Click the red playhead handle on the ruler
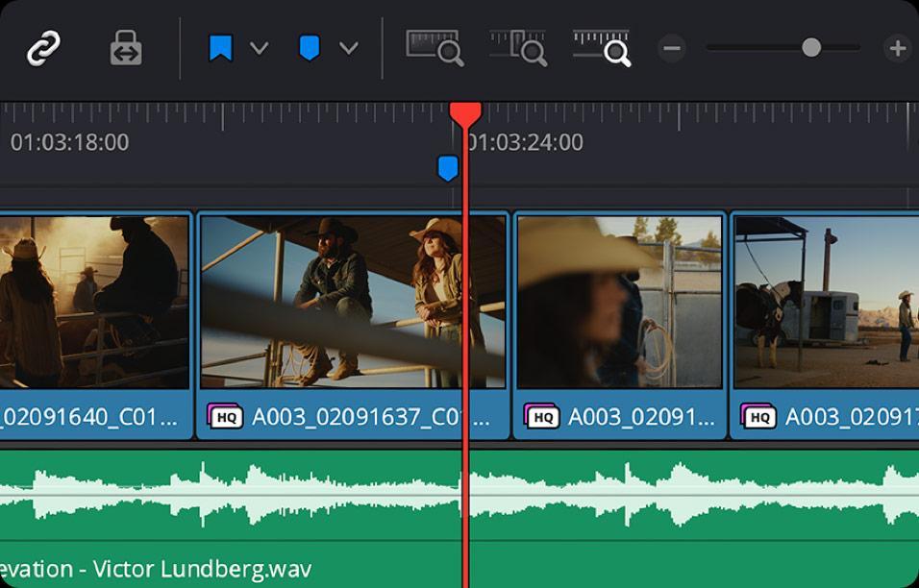 pyautogui.click(x=465, y=114)
